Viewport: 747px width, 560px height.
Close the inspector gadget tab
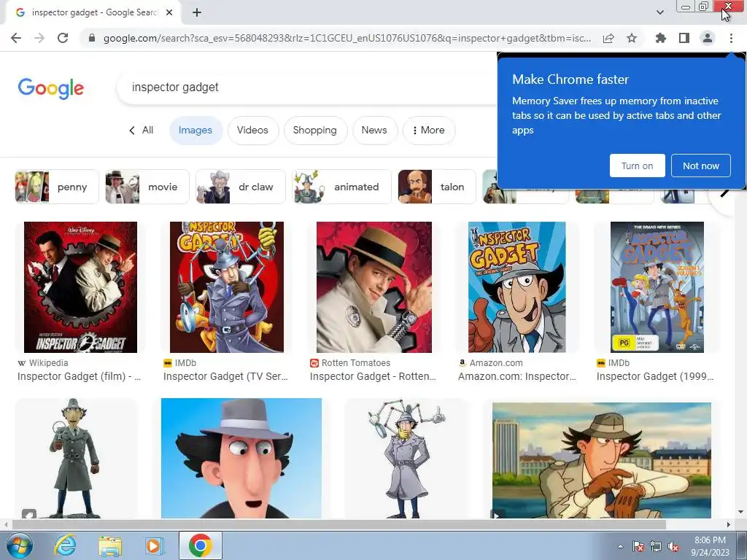pyautogui.click(x=169, y=12)
